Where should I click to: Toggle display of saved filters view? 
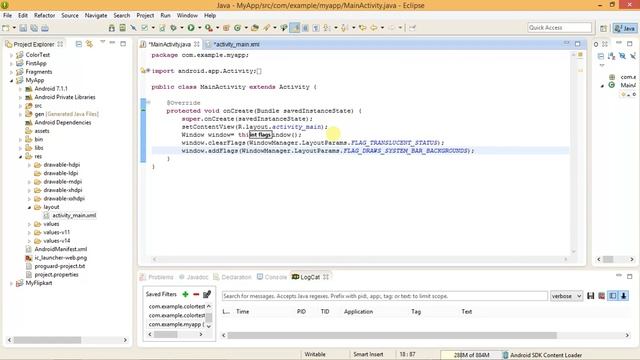point(613,296)
